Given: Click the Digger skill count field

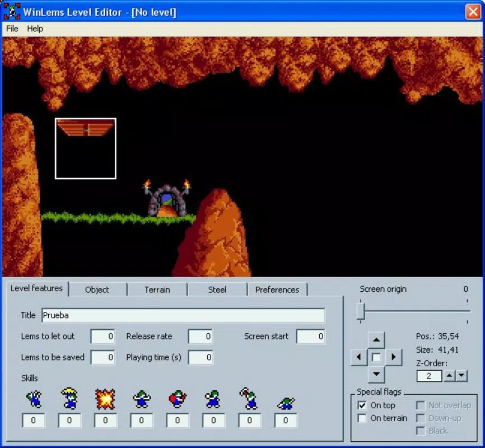Looking at the screenshot, I should click(286, 421).
